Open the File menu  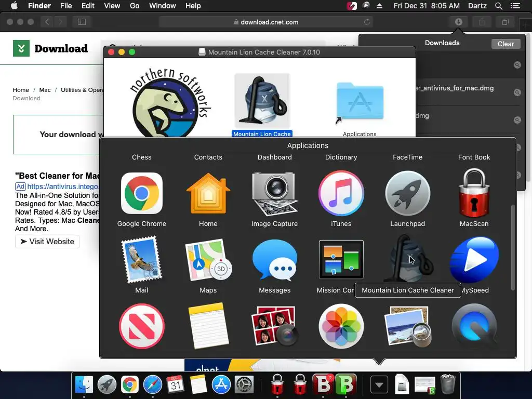coord(66,6)
